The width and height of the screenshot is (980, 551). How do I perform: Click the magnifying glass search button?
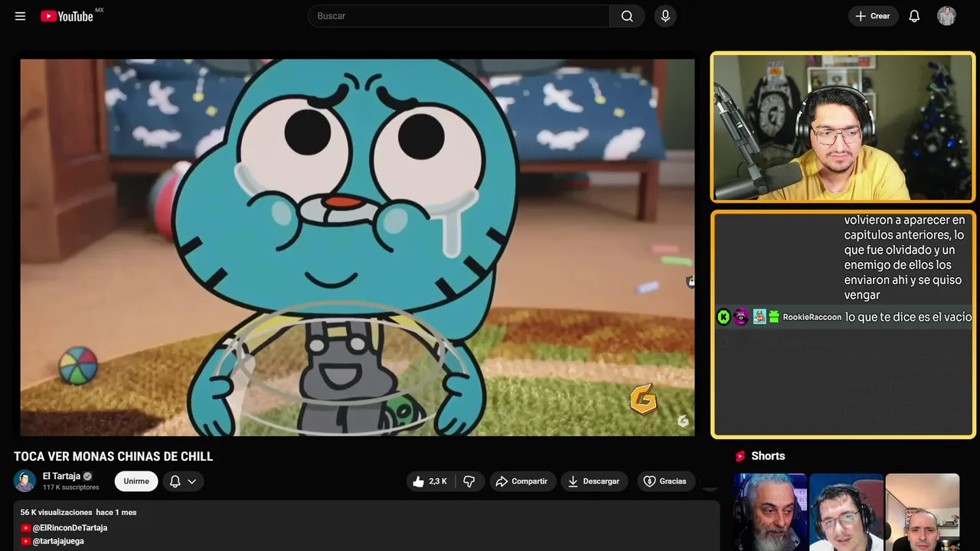point(627,16)
